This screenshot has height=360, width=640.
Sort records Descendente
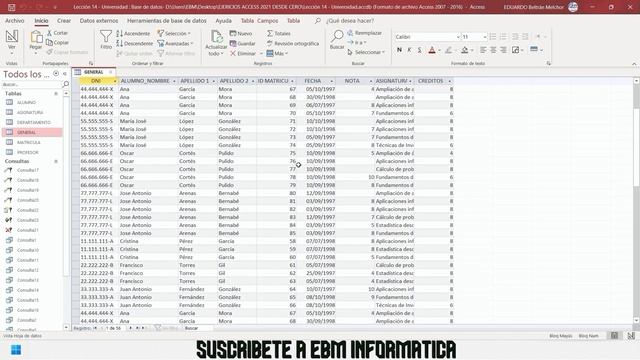[x=135, y=43]
